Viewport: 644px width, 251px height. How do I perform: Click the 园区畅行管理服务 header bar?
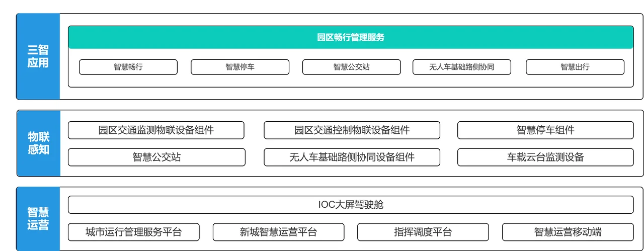pos(351,37)
